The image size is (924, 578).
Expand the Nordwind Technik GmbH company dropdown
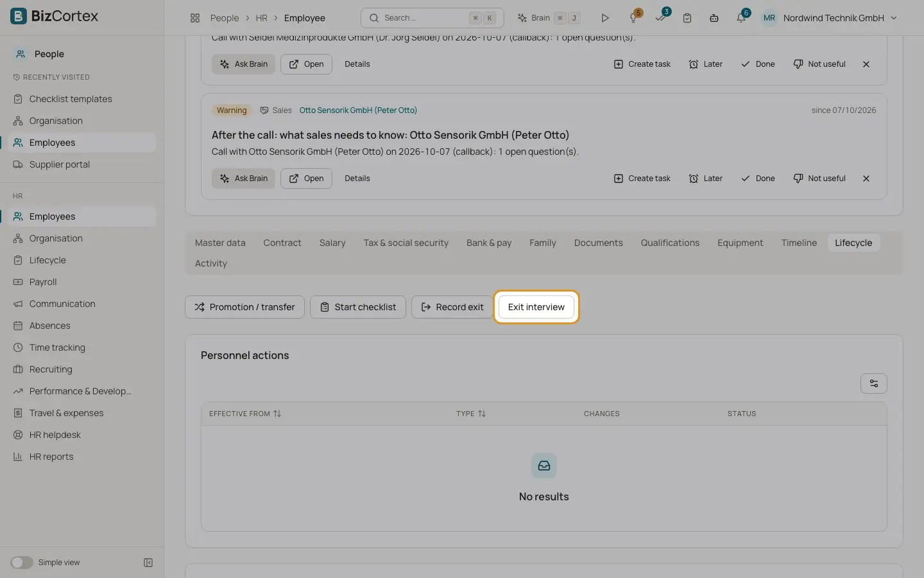click(x=840, y=18)
